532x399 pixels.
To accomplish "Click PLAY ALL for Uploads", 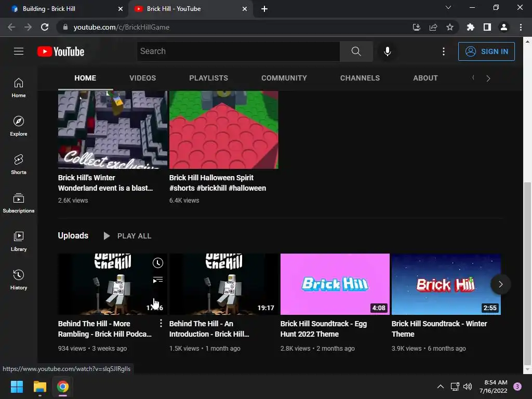I will coord(128,236).
